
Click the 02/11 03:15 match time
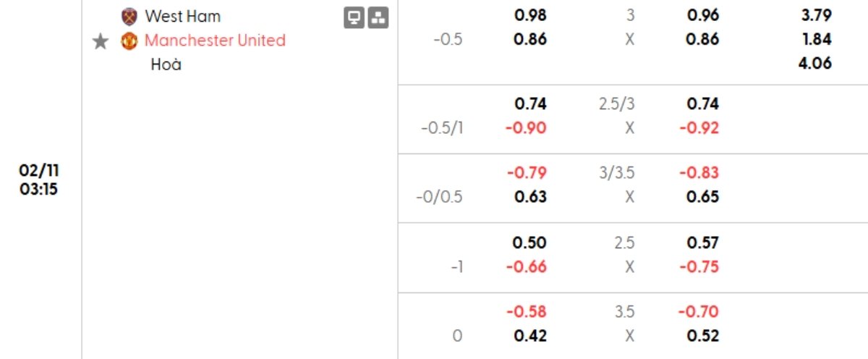coord(39,180)
